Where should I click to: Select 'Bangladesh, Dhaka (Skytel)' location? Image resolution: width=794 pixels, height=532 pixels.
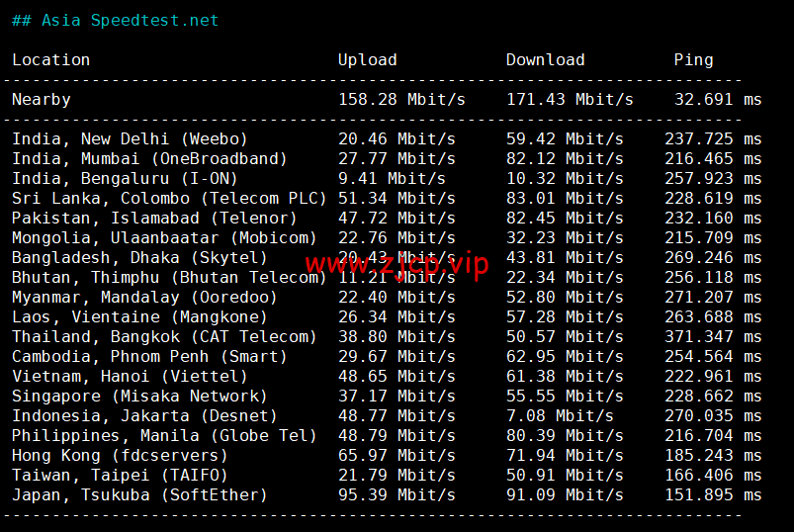coord(139,257)
